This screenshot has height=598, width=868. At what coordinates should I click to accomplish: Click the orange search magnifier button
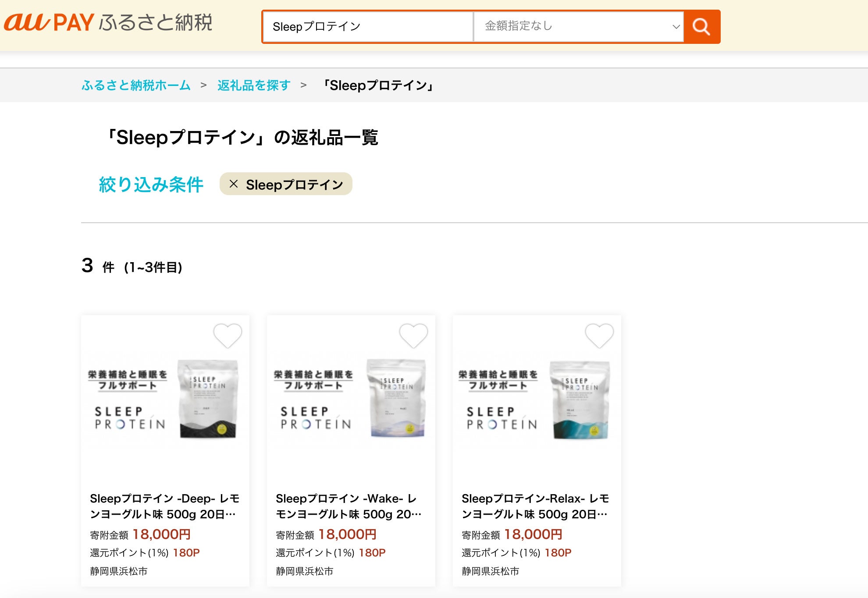coord(701,27)
